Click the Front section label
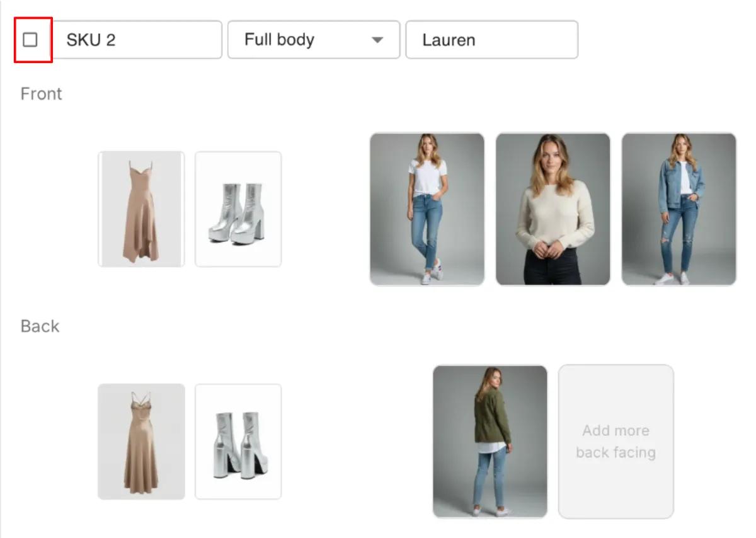The width and height of the screenshot is (756, 538). click(40, 93)
